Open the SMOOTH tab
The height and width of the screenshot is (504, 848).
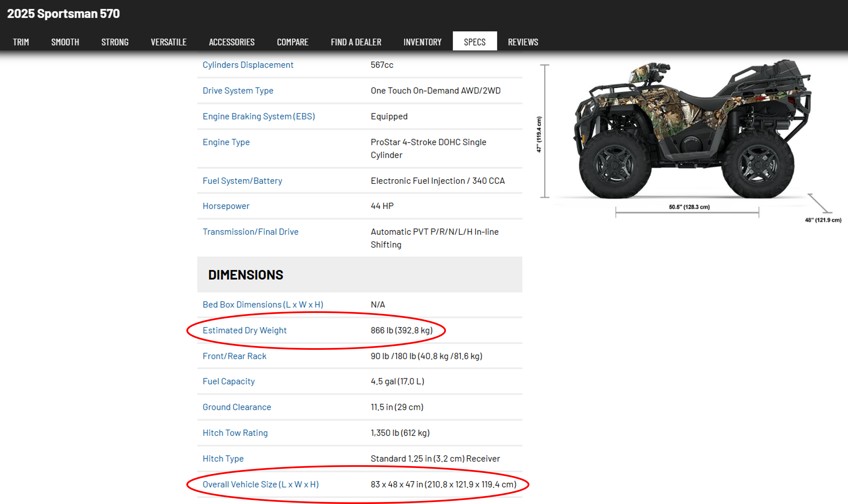[65, 42]
